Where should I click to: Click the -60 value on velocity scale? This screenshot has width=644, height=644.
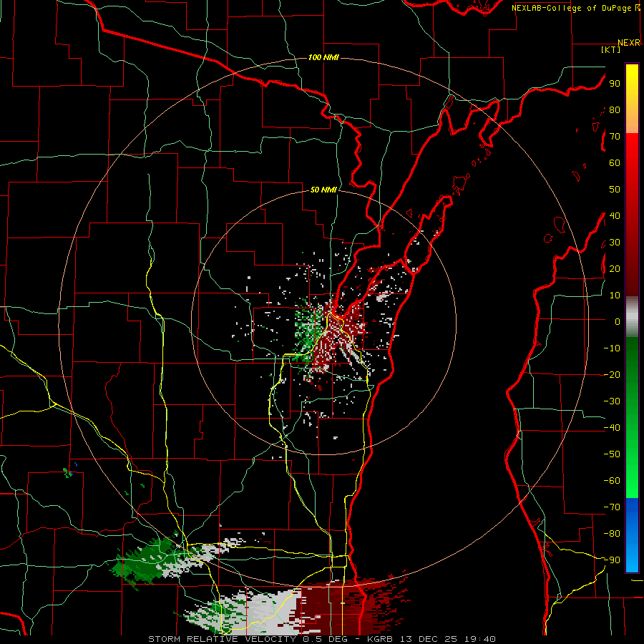pos(612,481)
